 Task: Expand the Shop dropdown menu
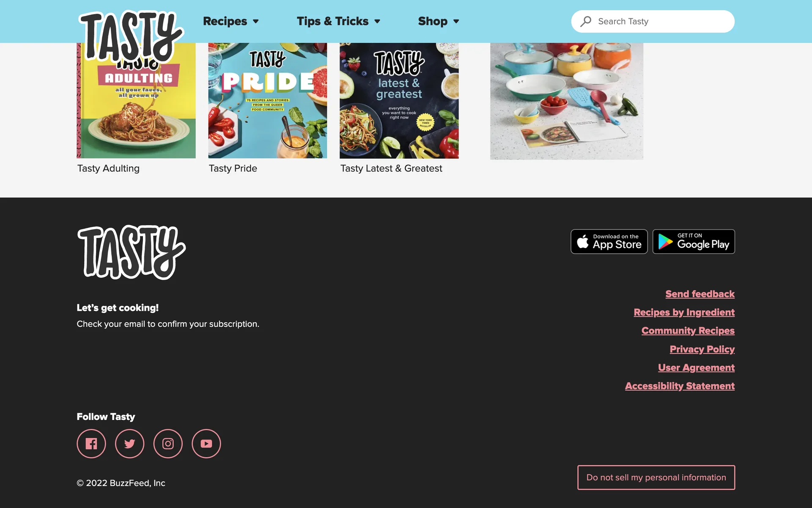click(439, 21)
